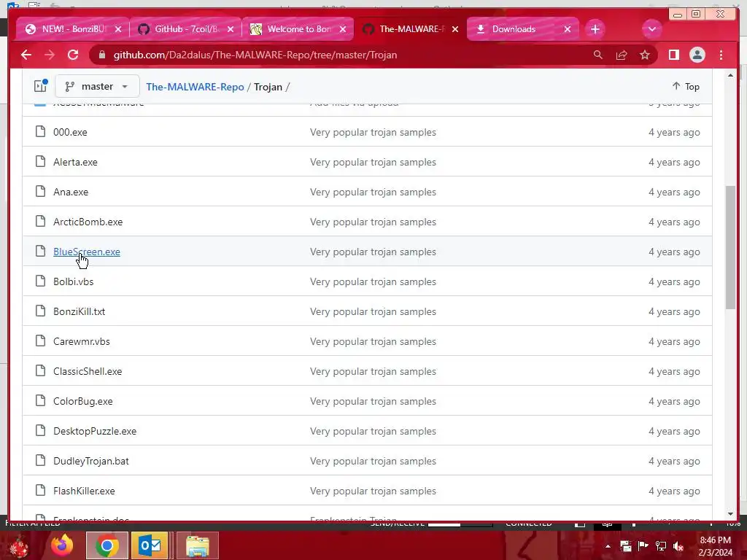Click '4 years ago' on Carewmr.vbs row

[x=674, y=342]
